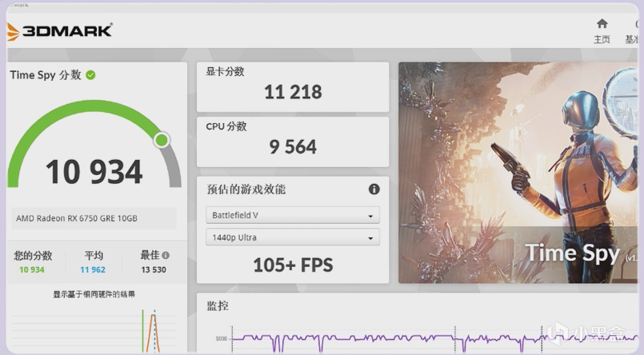Click the green gauge indicator knob

[x=162, y=141]
